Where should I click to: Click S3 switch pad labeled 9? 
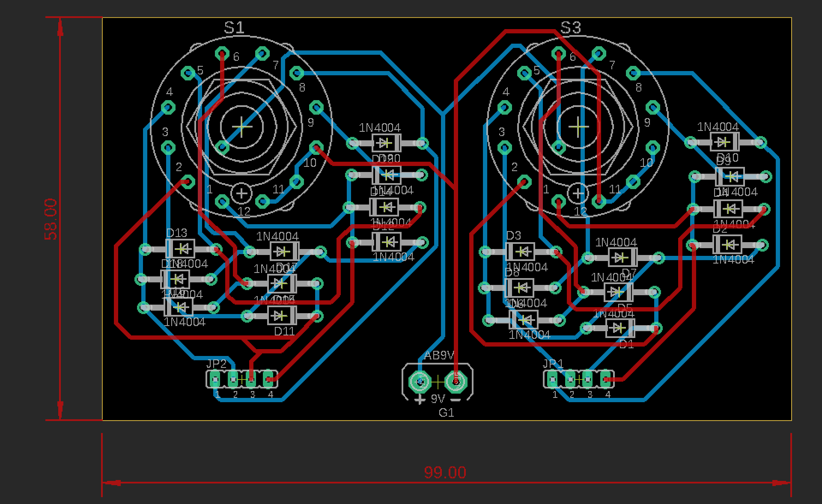[653, 107]
